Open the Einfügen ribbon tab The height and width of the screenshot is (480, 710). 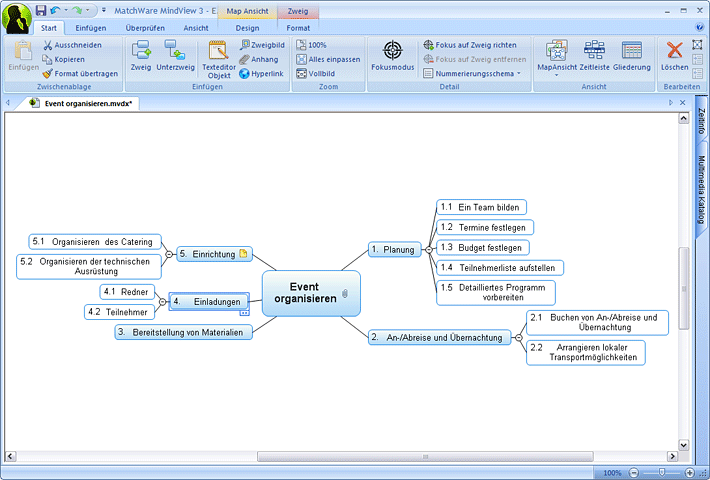coord(91,28)
